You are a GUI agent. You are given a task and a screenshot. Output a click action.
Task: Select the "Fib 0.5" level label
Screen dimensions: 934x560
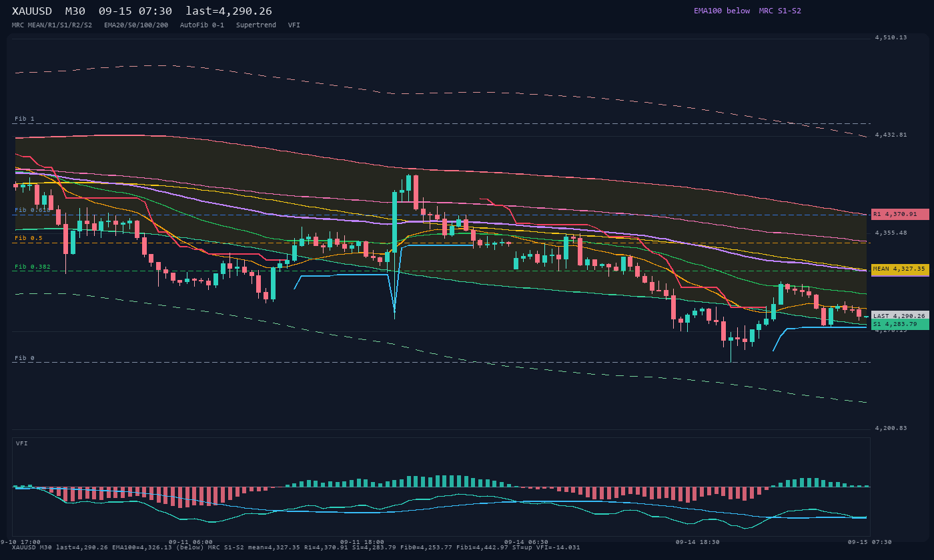coord(29,238)
